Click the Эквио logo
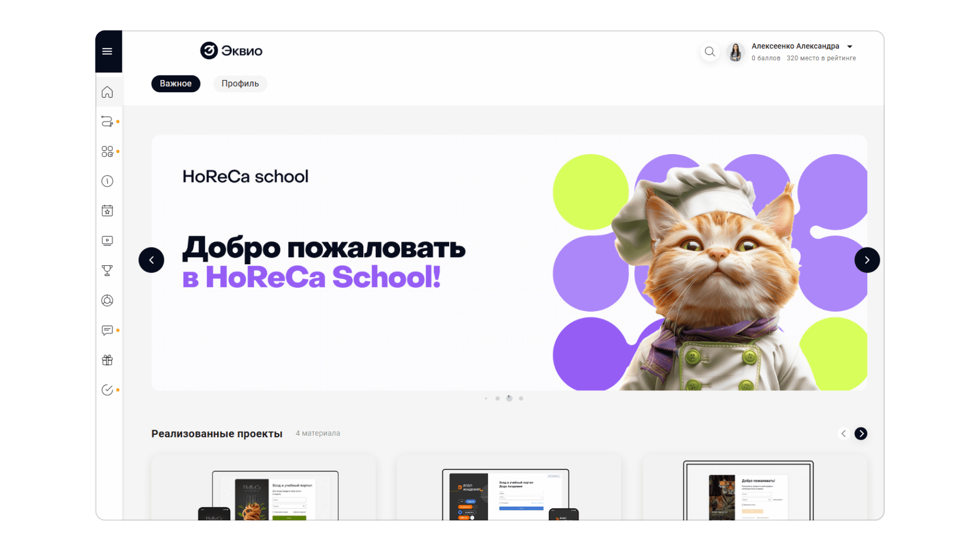 point(231,51)
